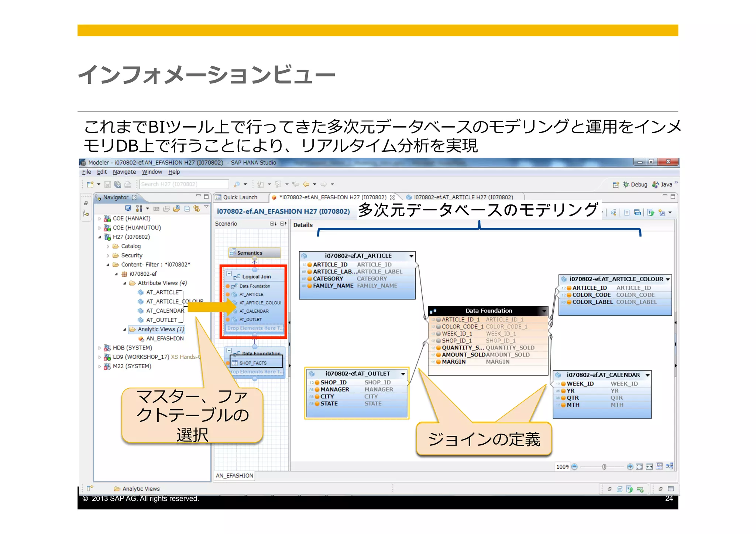Viewport: 756px width, 534px height.
Task: Expand the COE (HANAKI) system node
Action: tap(99, 218)
